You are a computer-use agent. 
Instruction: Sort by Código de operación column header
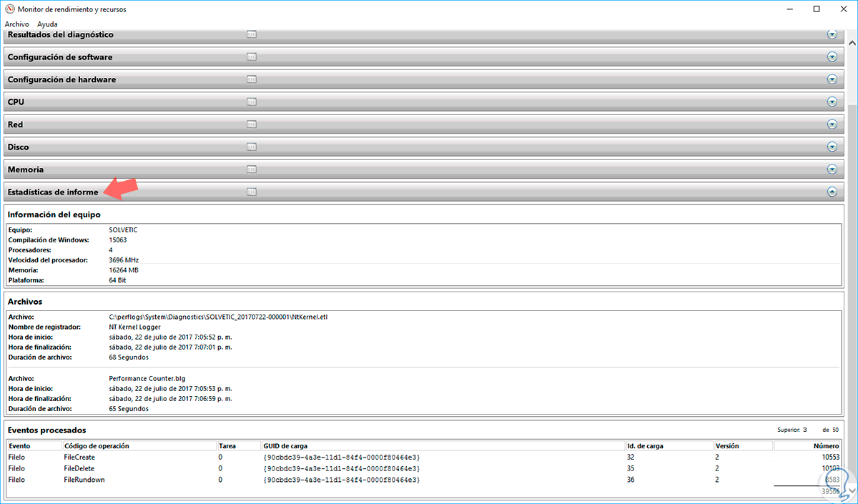[x=139, y=445]
